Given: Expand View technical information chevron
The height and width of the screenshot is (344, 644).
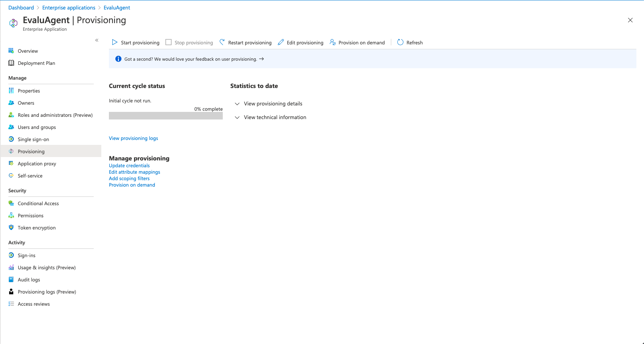Looking at the screenshot, I should 237,117.
